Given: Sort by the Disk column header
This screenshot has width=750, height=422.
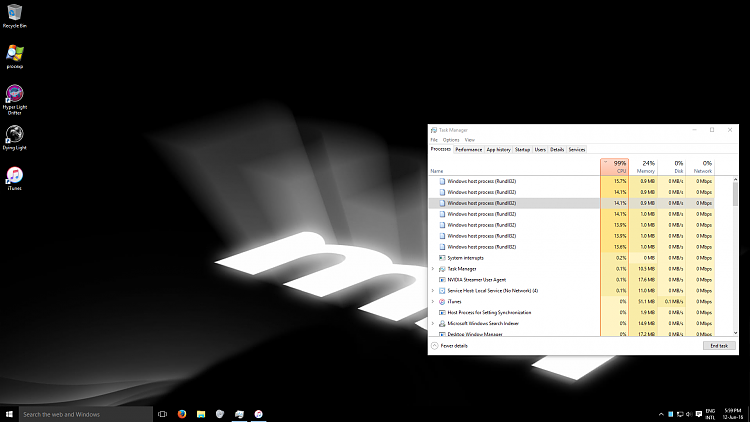Looking at the screenshot, I should point(672,167).
